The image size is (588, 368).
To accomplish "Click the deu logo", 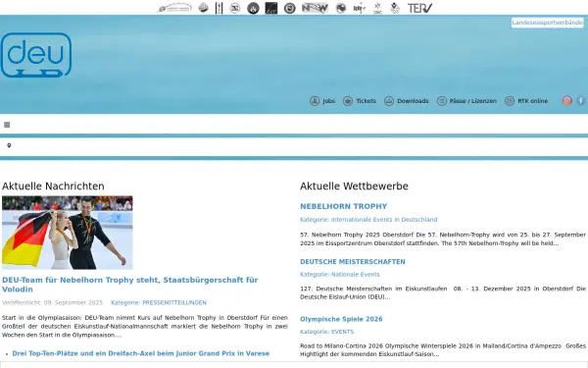I will [36, 55].
